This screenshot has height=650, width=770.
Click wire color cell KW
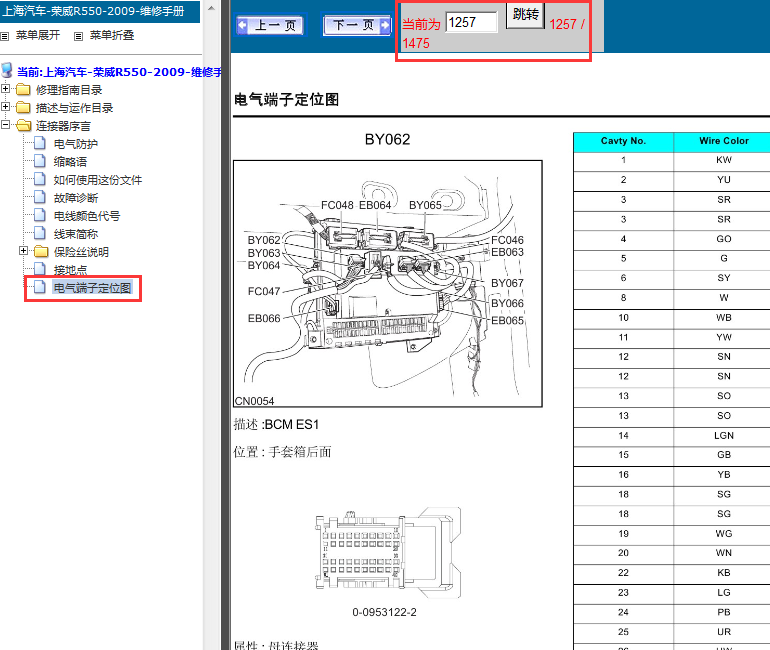click(724, 160)
